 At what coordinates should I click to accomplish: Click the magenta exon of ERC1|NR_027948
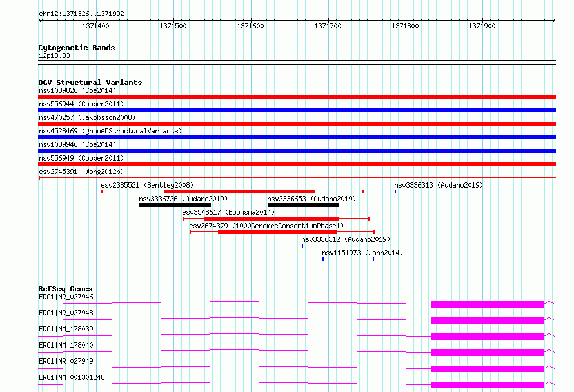(x=487, y=320)
